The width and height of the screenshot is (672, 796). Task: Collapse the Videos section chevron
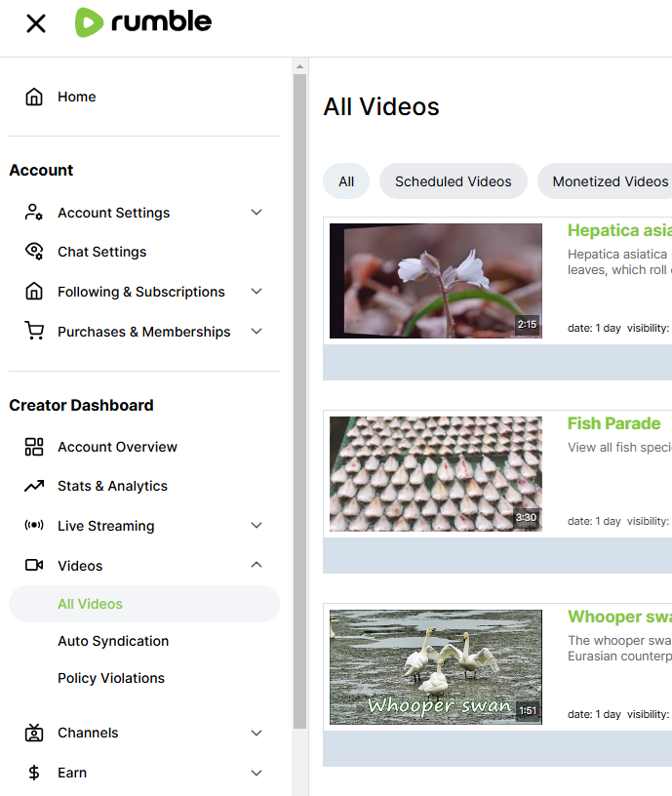[x=257, y=565]
